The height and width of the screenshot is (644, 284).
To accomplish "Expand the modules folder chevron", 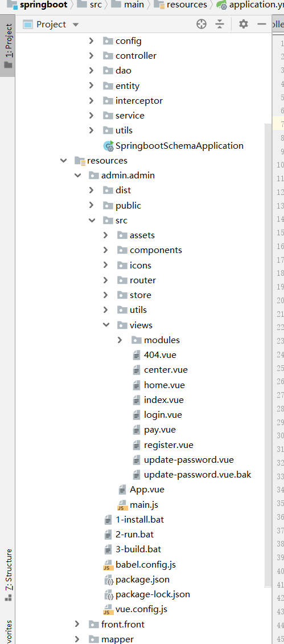I will 120,340.
